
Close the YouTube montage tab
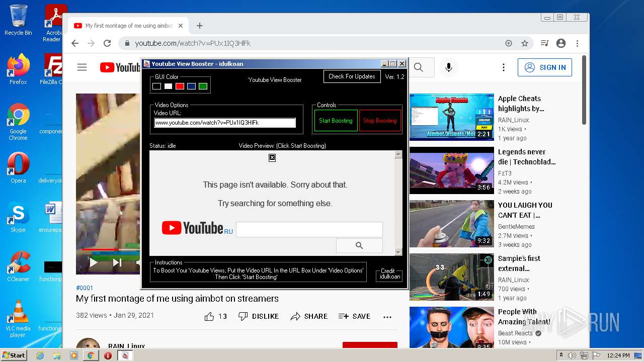(x=181, y=26)
